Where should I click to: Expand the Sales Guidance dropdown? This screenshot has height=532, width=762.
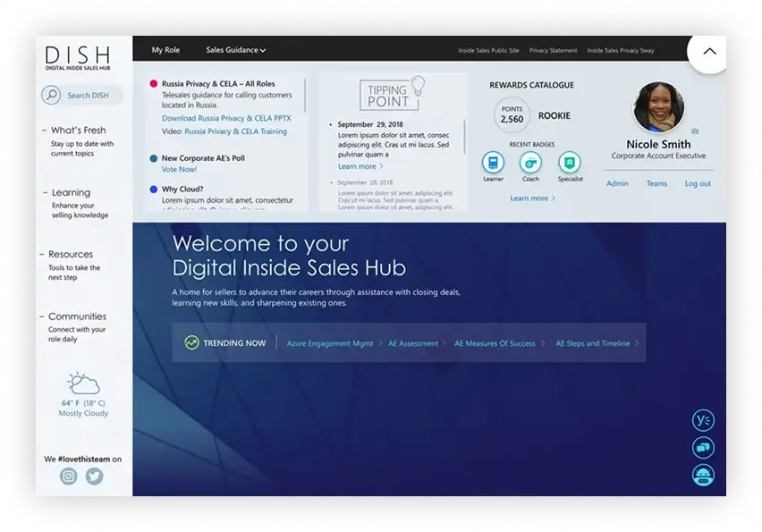click(x=235, y=50)
